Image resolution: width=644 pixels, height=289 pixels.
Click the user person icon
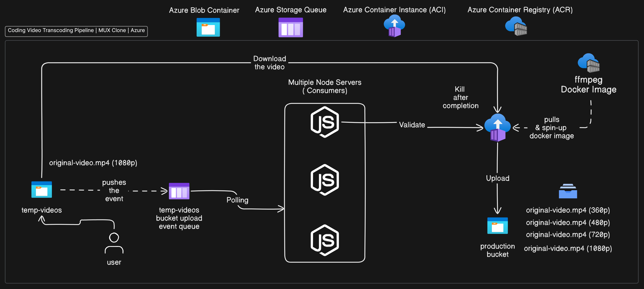coord(114,243)
